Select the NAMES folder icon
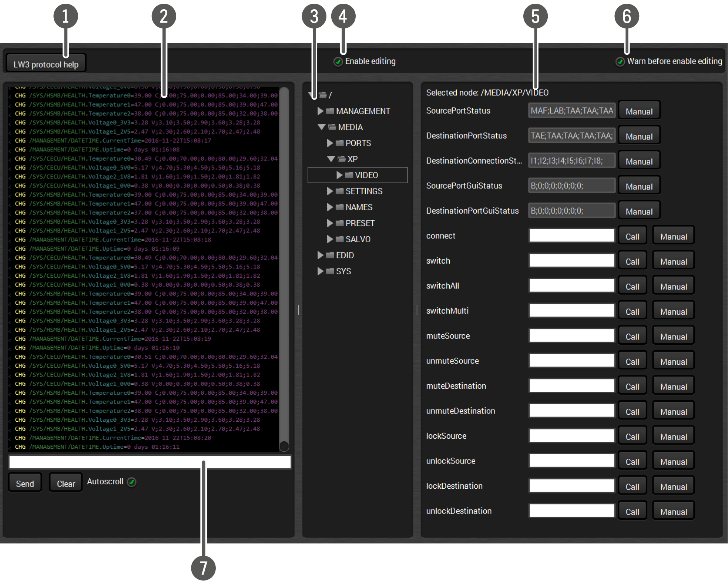This screenshot has height=582, width=728. click(339, 207)
